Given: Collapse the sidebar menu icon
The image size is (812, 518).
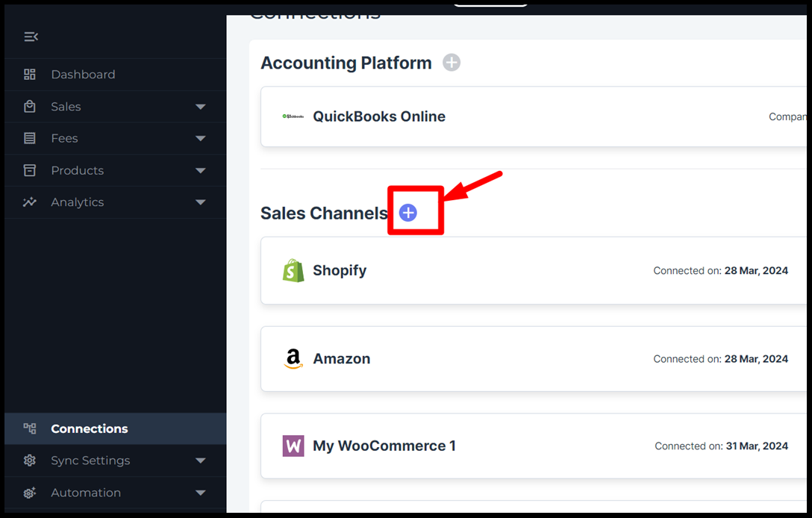Looking at the screenshot, I should [x=31, y=37].
